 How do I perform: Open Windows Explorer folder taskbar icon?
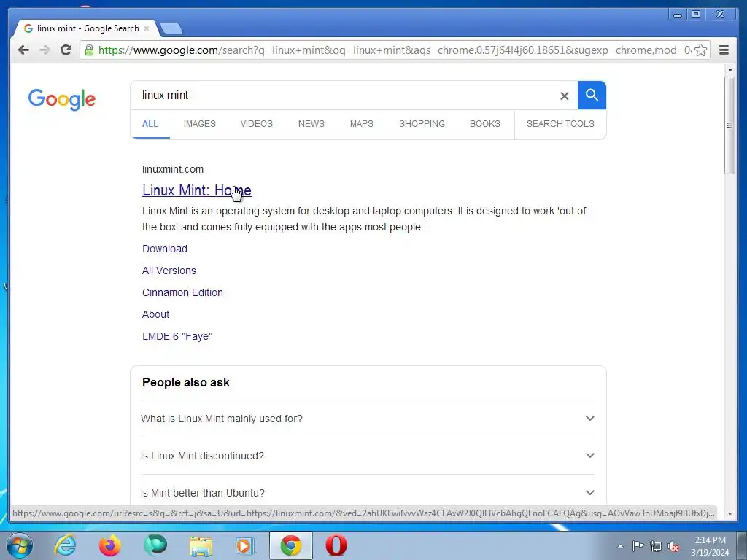[201, 545]
